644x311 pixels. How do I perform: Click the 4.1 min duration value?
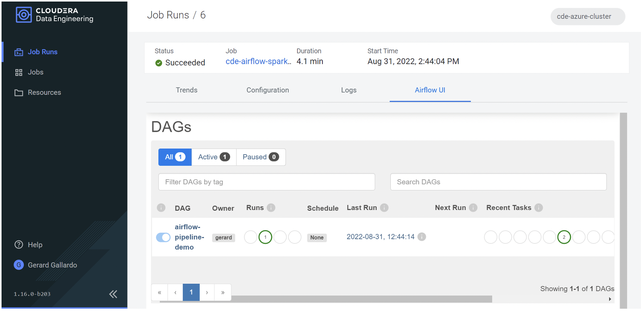[310, 61]
